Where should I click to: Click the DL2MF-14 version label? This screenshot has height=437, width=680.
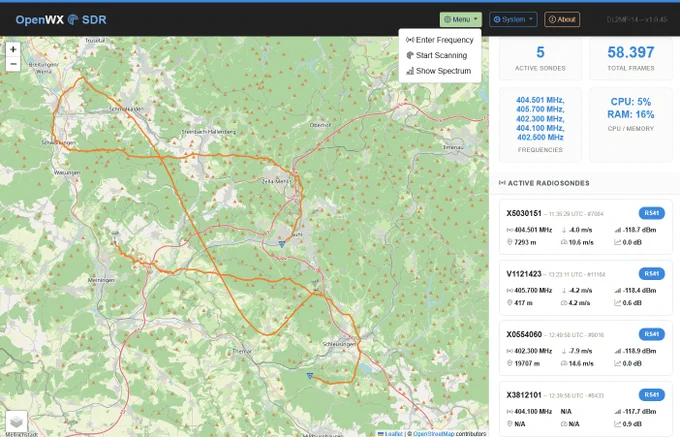coord(637,20)
